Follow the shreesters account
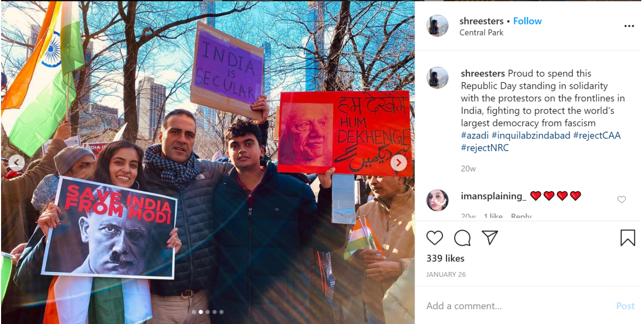Screen dimensions: 644x324 tap(527, 21)
